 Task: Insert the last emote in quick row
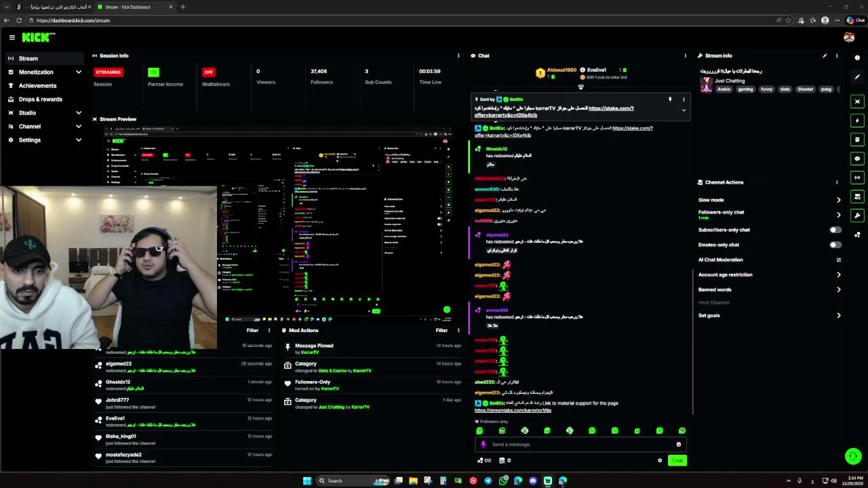point(682,430)
